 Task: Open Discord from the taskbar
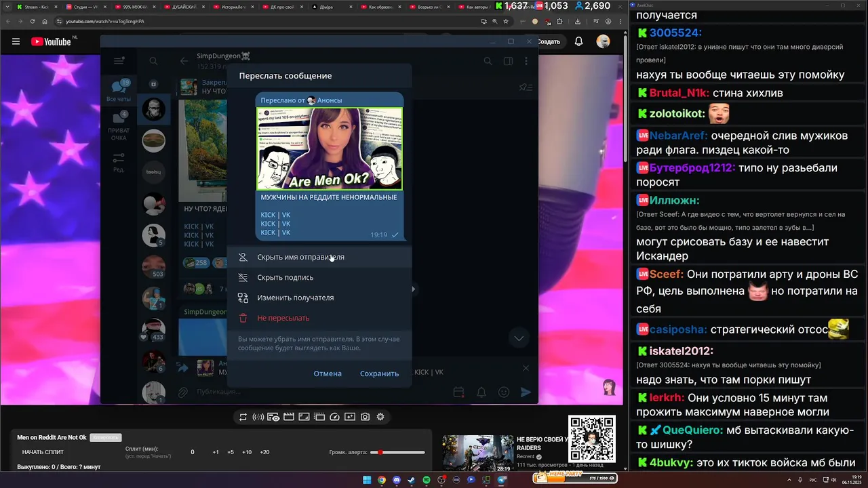point(397,480)
